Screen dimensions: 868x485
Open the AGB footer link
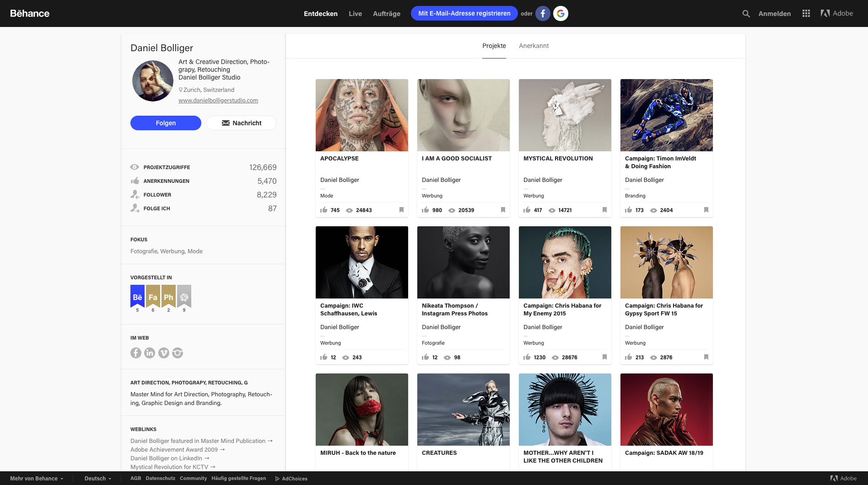pos(136,479)
